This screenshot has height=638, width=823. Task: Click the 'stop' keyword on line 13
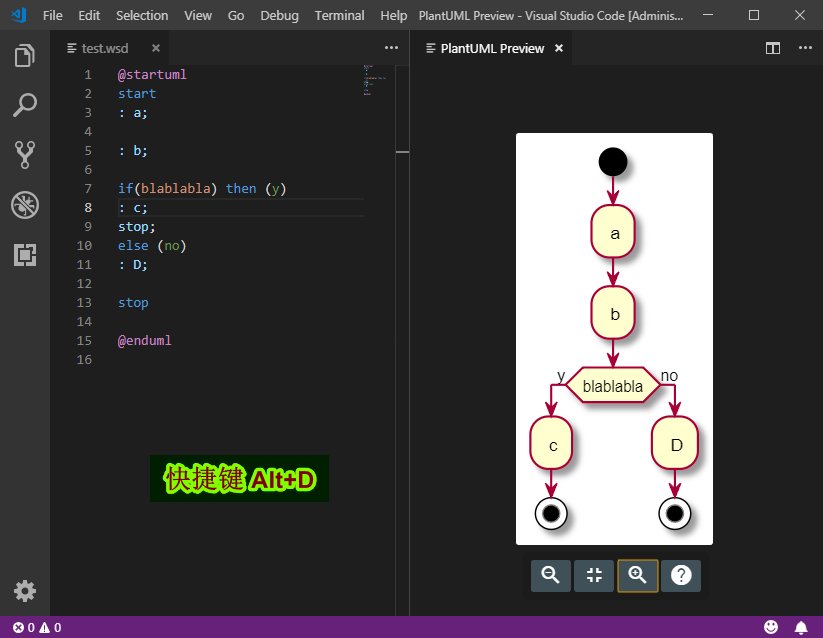point(133,303)
